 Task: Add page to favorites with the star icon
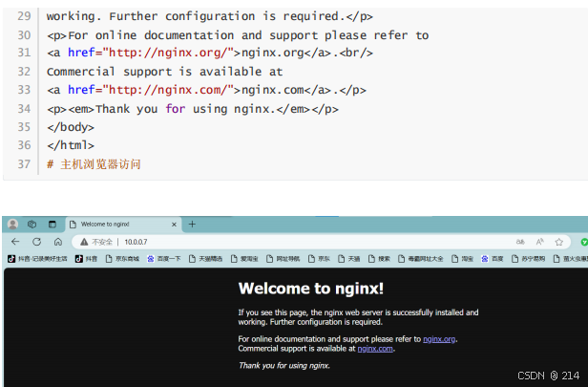click(x=559, y=242)
